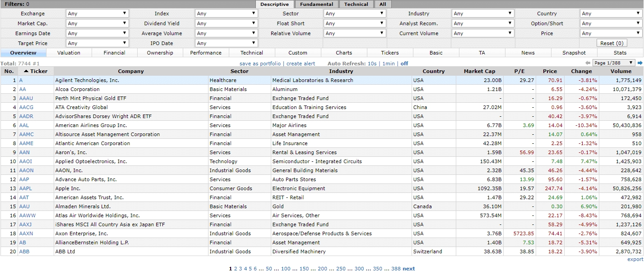The image size is (644, 279).
Task: Select the Valuation view tab
Action: pyautogui.click(x=69, y=53)
